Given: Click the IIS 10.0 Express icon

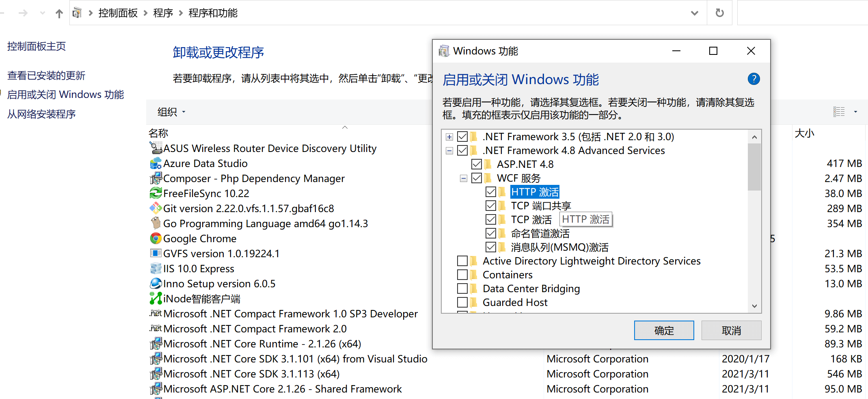Looking at the screenshot, I should click(x=156, y=269).
